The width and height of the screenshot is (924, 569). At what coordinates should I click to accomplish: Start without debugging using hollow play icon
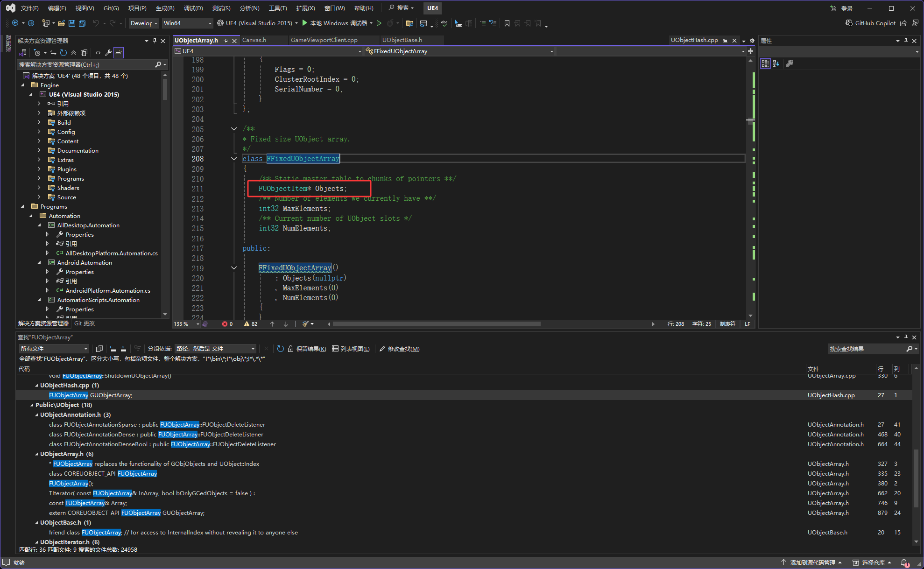tap(379, 23)
